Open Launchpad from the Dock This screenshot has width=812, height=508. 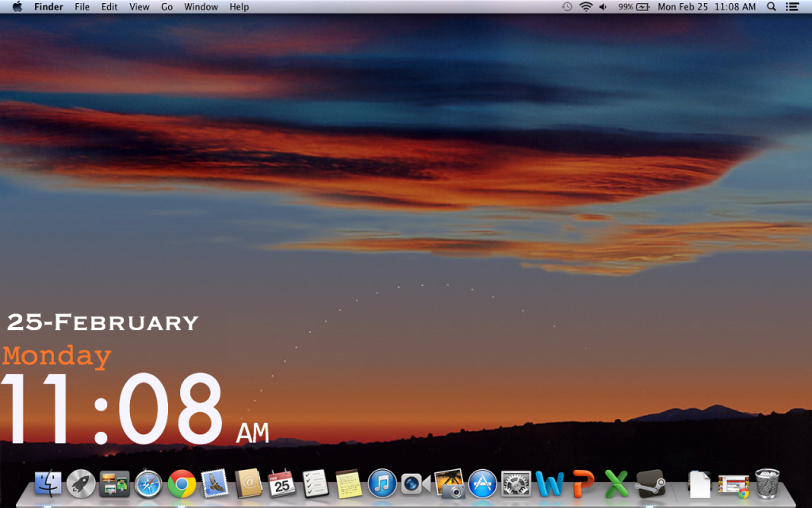click(81, 482)
